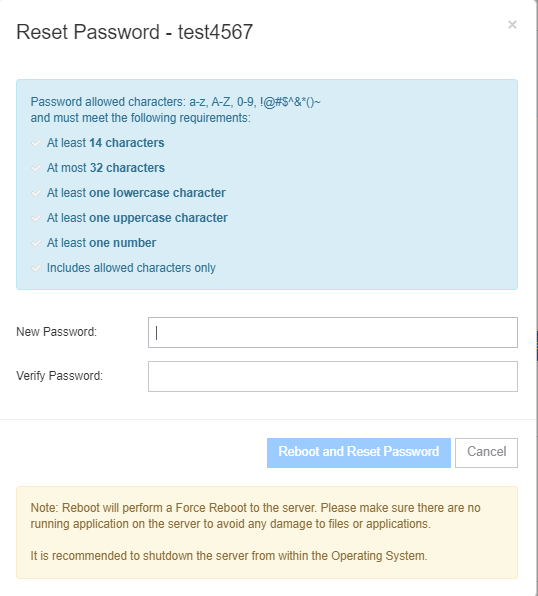The height and width of the screenshot is (596, 538).
Task: Click the Password allowed characters text line
Action: [175, 102]
